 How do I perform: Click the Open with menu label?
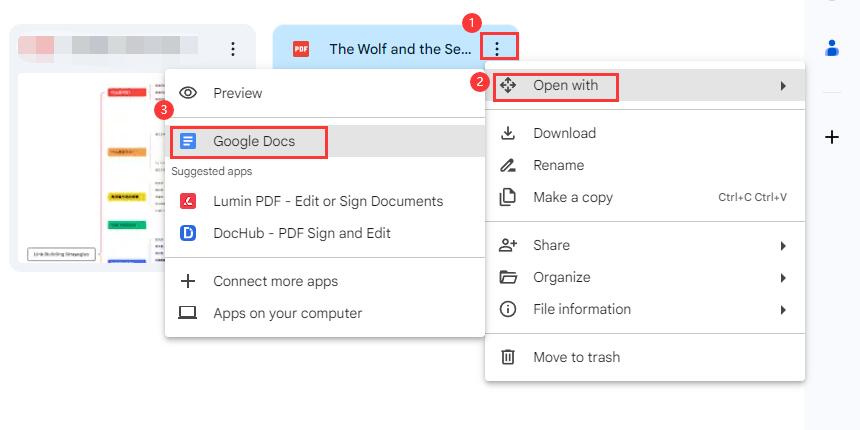point(565,85)
